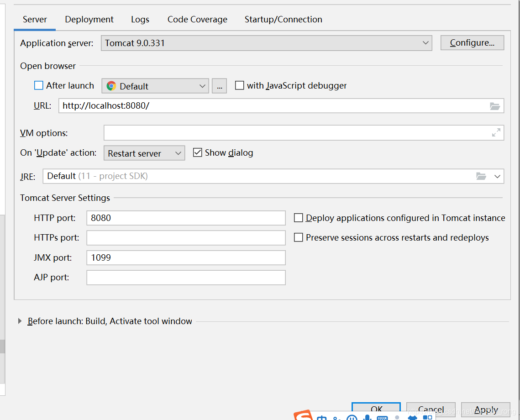The width and height of the screenshot is (520, 420).
Task: Click Cancel button
Action: point(431,409)
